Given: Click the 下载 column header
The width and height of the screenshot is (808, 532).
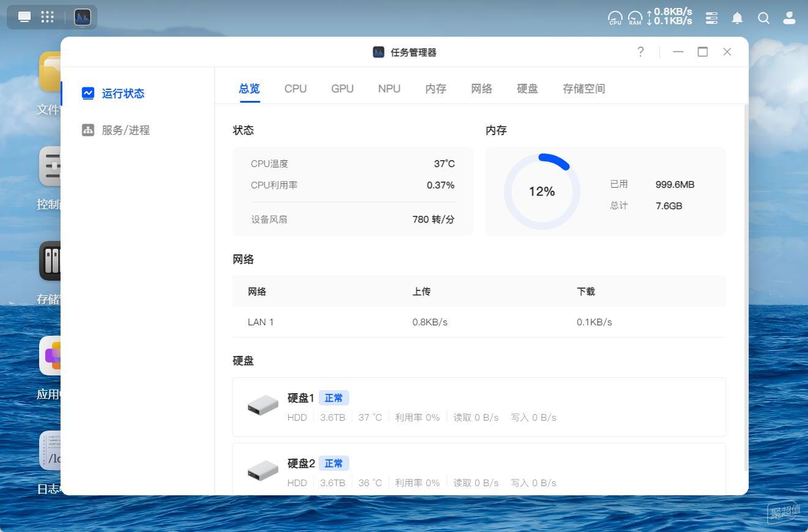Looking at the screenshot, I should pyautogui.click(x=586, y=291).
